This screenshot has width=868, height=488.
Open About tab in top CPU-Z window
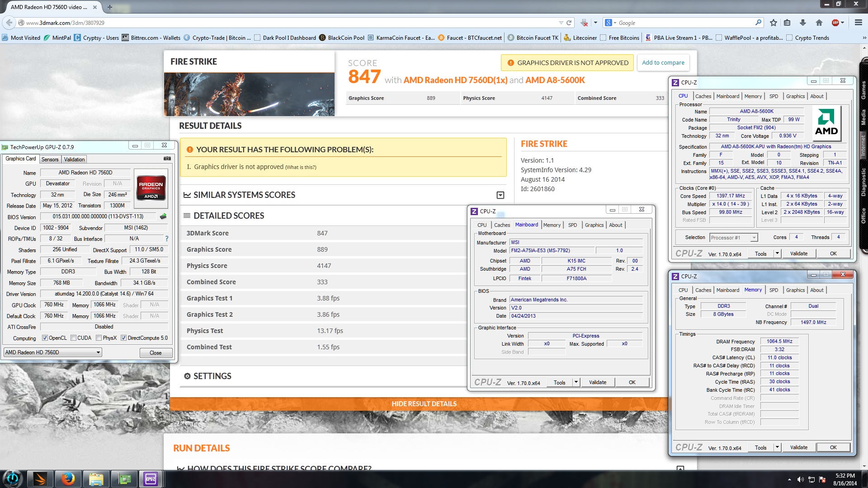816,96
